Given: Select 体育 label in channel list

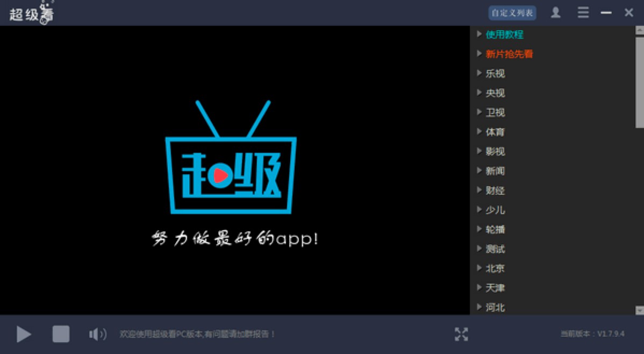Looking at the screenshot, I should point(495,132).
